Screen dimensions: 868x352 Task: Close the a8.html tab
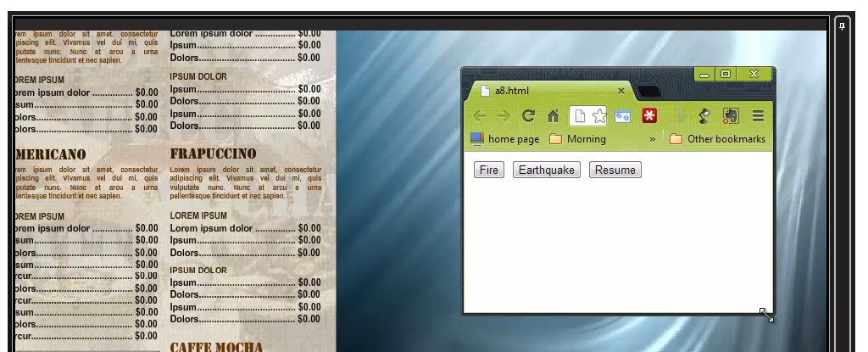click(621, 91)
